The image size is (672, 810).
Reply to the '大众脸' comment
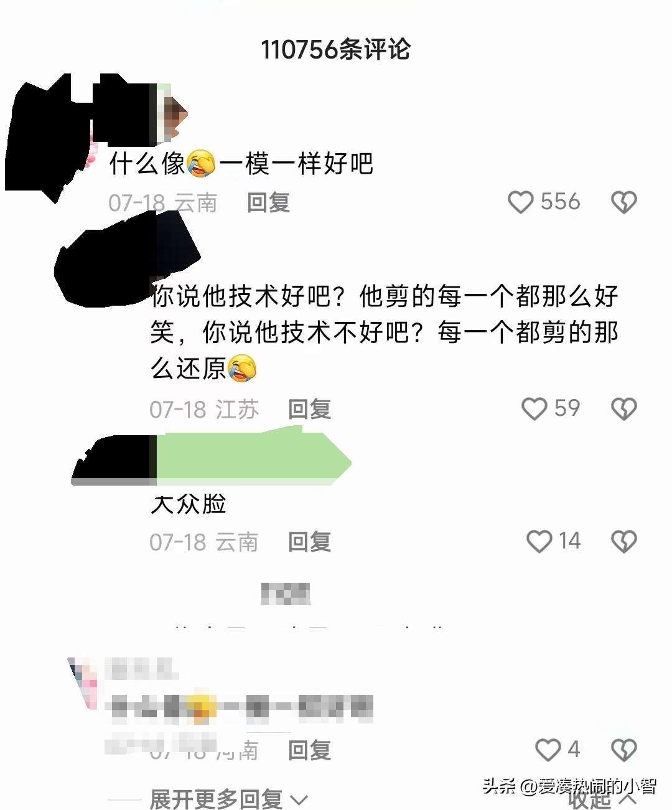(x=310, y=542)
